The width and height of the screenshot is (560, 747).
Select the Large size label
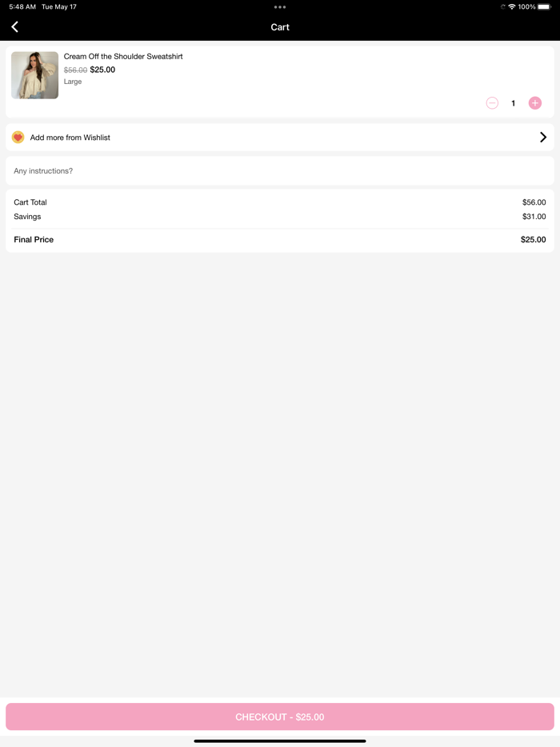click(x=73, y=82)
